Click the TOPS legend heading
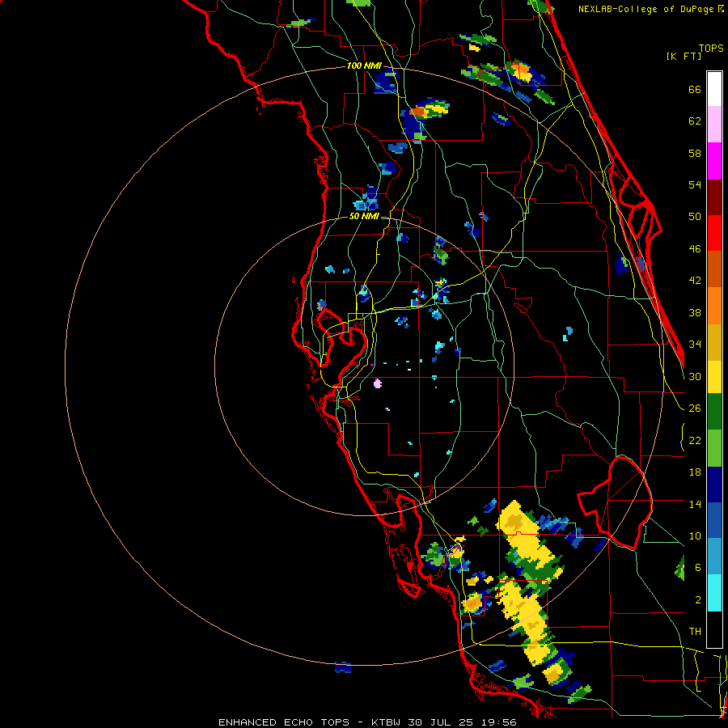Screen dimensions: 728x728 (711, 49)
